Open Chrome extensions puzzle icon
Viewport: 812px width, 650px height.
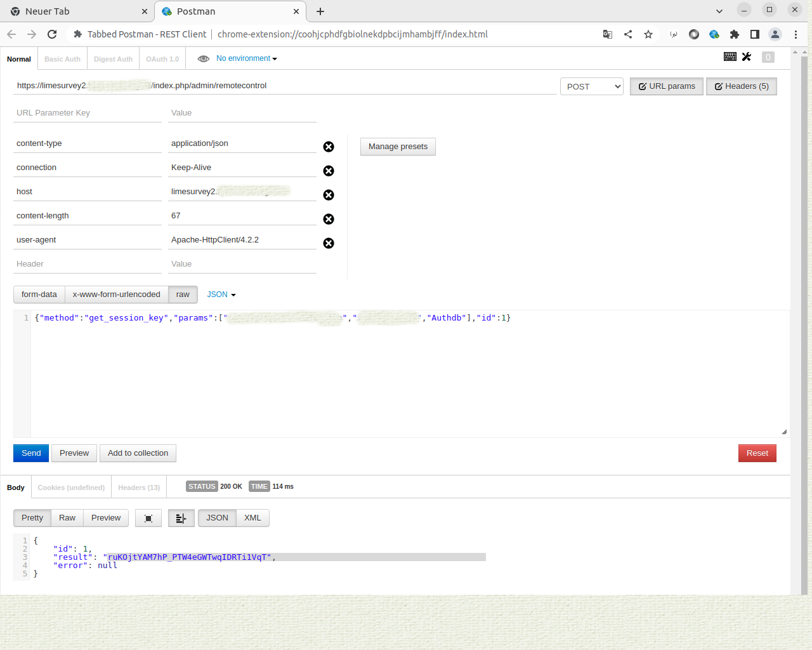(734, 34)
